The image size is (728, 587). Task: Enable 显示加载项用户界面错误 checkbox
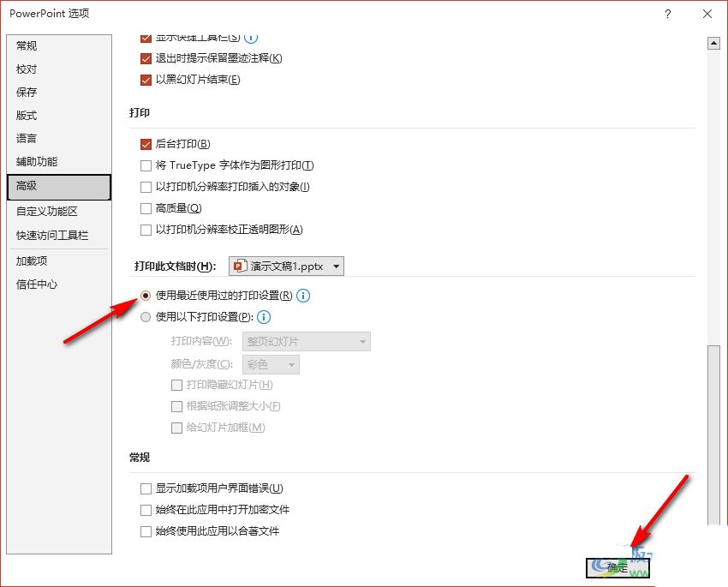(146, 488)
